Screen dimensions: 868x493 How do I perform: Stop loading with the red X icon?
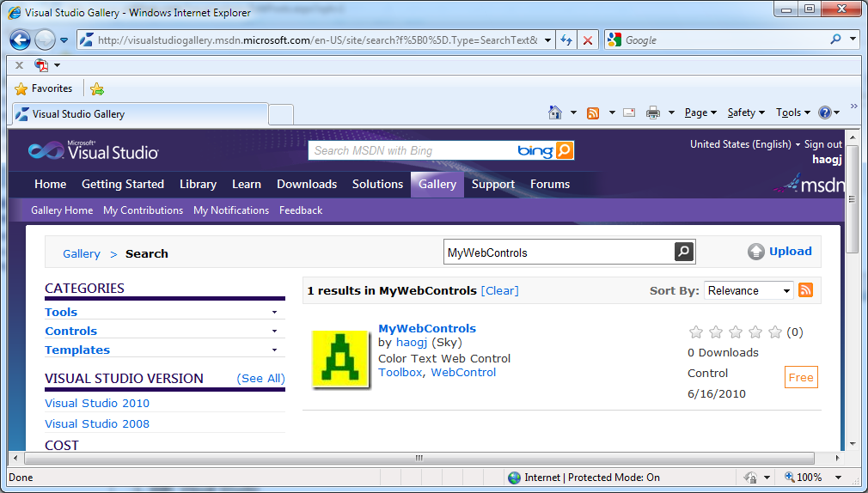tap(587, 40)
